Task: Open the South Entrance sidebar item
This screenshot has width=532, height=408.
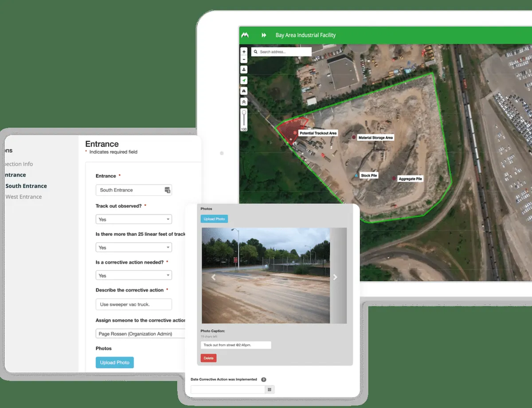Action: (x=26, y=186)
